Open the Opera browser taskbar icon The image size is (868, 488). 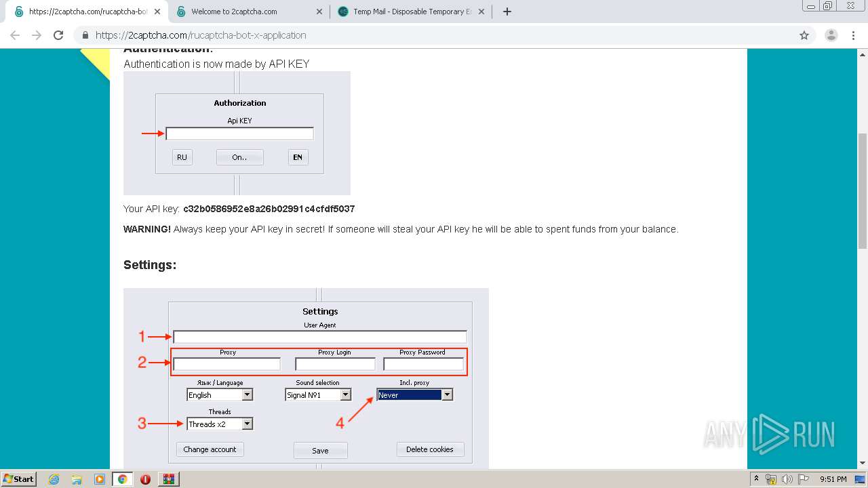(145, 479)
